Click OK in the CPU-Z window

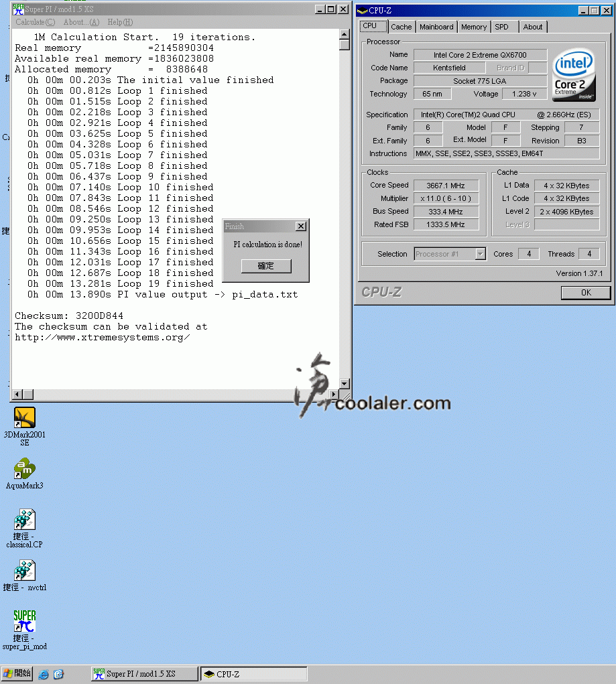[585, 293]
